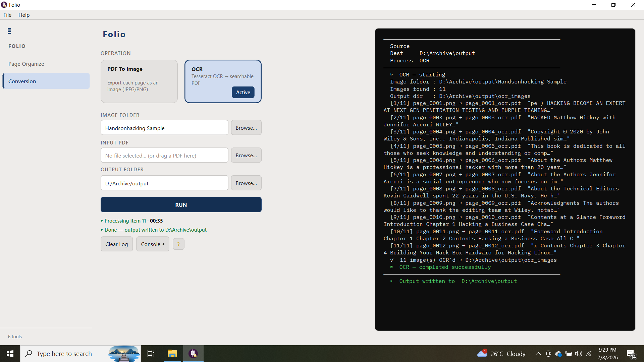Click the 'Output dir' console log line
Viewport: 644px width, 362px height.
[x=460, y=96]
